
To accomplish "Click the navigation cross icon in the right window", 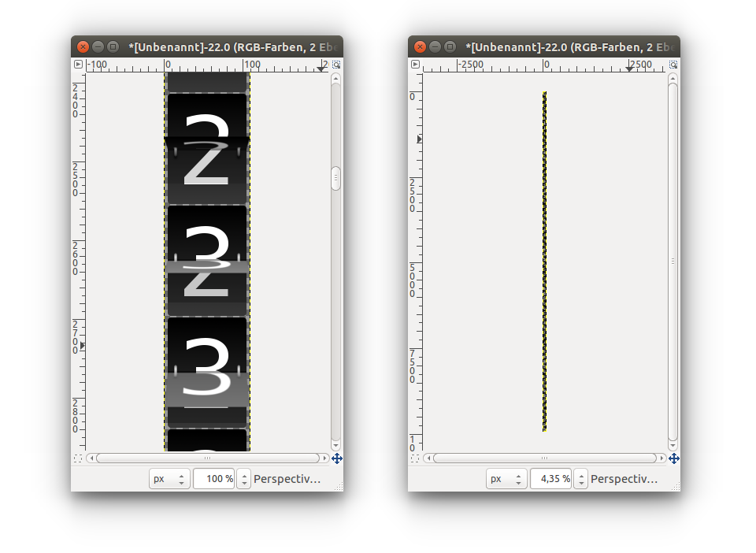I will 674,458.
